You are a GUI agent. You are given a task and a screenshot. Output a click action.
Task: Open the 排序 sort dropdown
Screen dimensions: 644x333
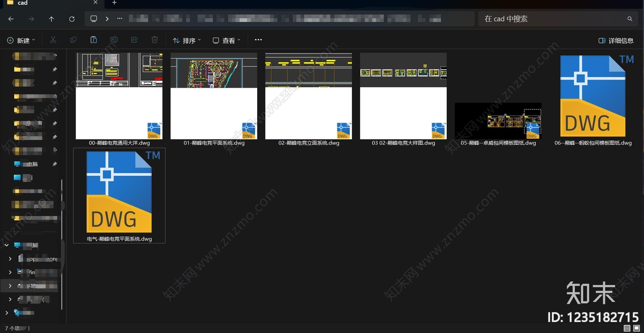click(187, 40)
